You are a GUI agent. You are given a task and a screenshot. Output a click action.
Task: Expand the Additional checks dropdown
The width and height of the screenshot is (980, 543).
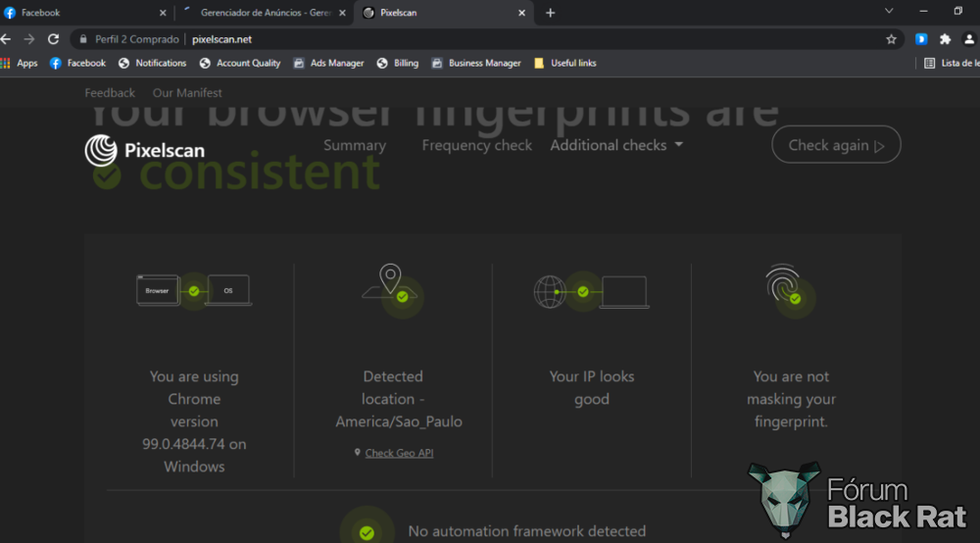click(616, 145)
